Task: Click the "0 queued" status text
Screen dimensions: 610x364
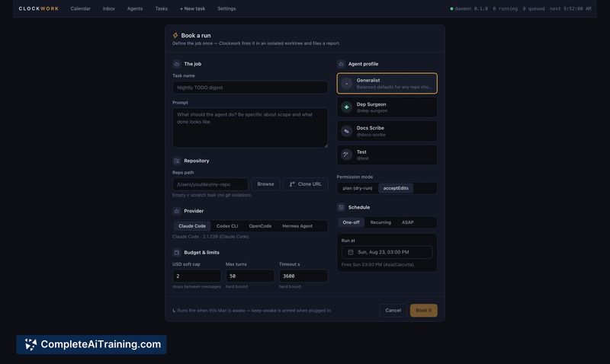Action: click(x=534, y=8)
